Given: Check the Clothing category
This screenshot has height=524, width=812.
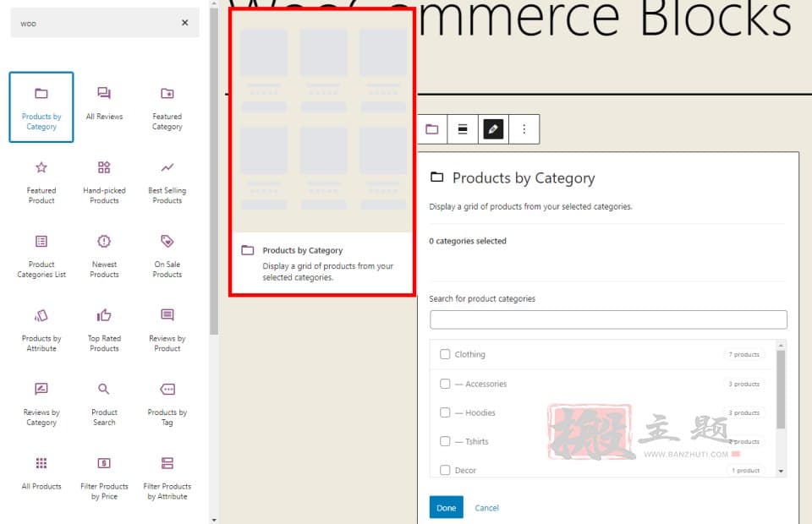Looking at the screenshot, I should 445,354.
